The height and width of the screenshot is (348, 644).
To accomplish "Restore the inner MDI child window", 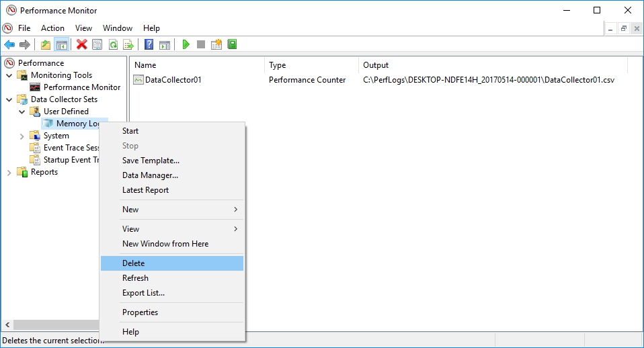I will coord(623,28).
